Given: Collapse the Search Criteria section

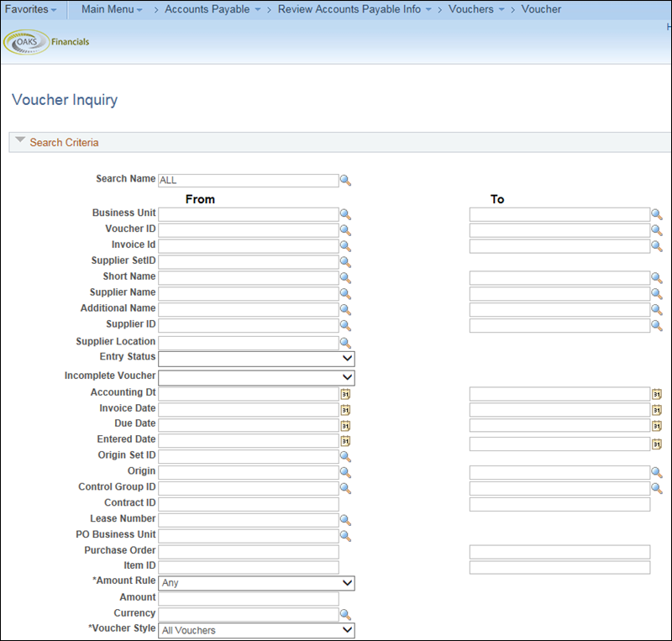Looking at the screenshot, I should (x=19, y=139).
